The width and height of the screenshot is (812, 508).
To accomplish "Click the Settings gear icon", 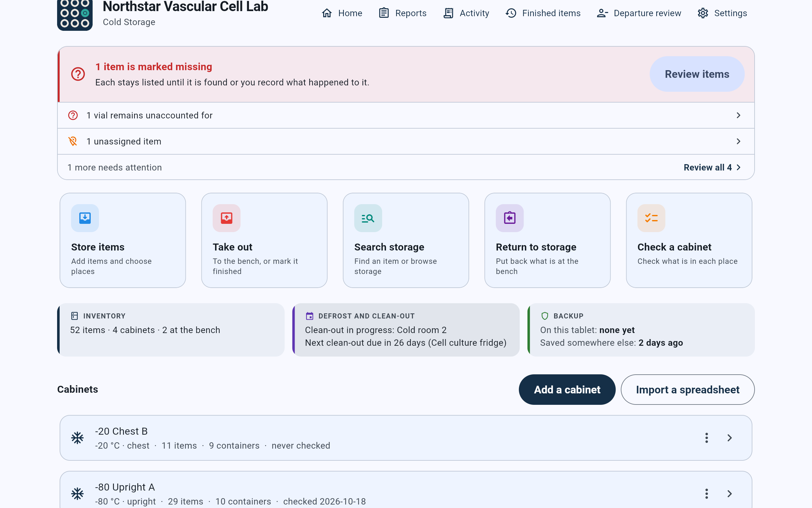I will point(703,13).
